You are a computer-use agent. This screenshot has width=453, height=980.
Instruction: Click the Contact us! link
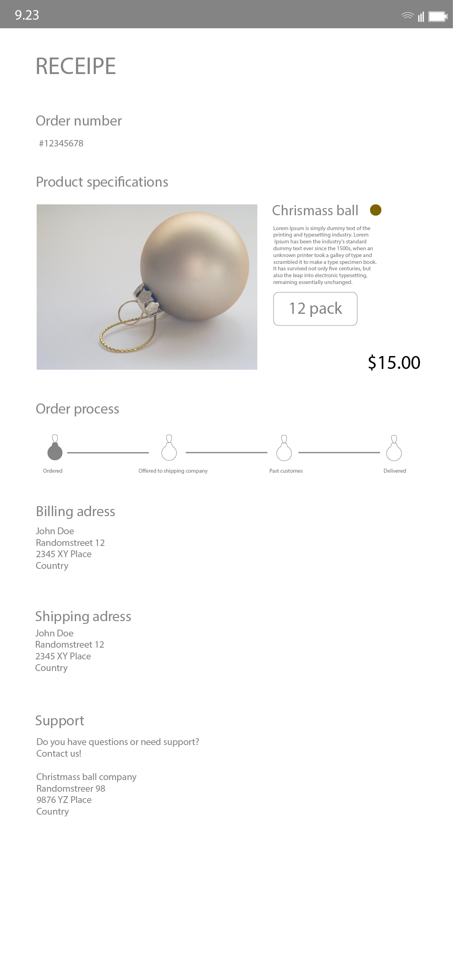point(59,754)
